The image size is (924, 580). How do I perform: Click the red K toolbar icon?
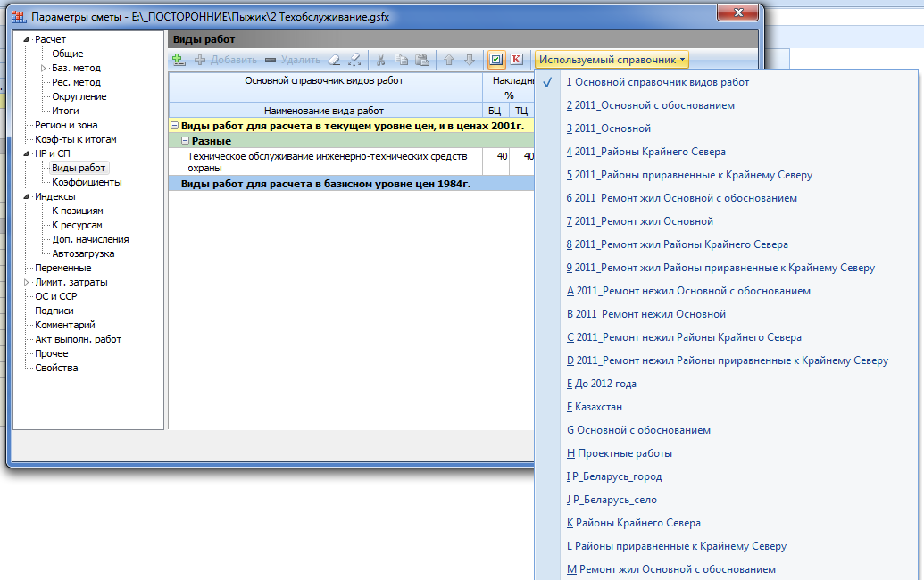(516, 60)
